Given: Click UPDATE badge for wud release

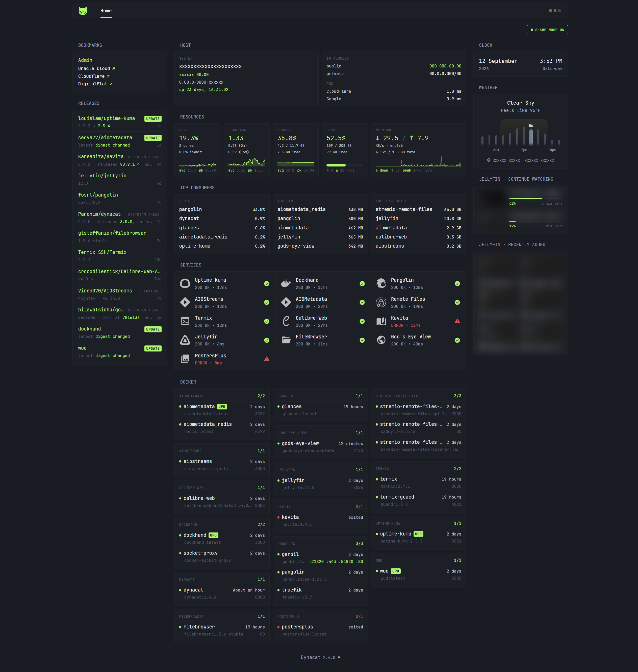Looking at the screenshot, I should [153, 348].
